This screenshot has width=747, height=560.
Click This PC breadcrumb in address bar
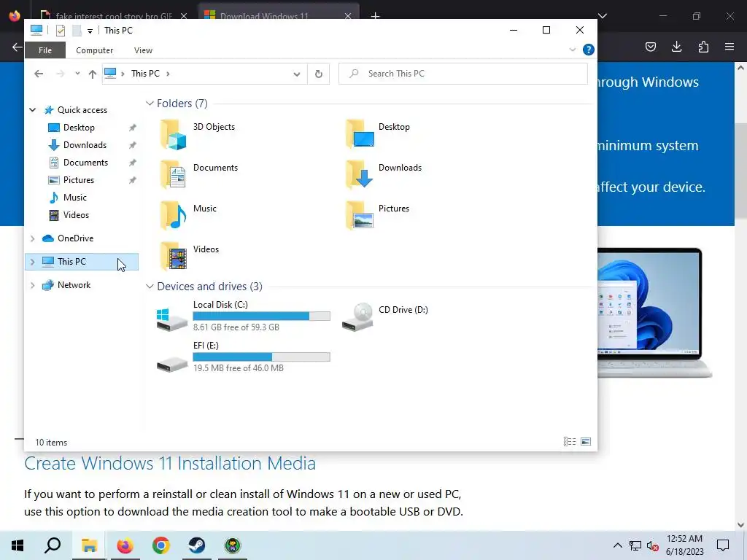(x=145, y=74)
